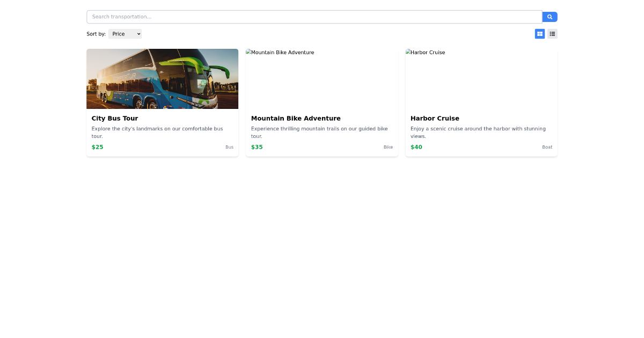Image resolution: width=644 pixels, height=338 pixels.
Task: Click the $40 price on Harbor Cruise
Action: [416, 147]
